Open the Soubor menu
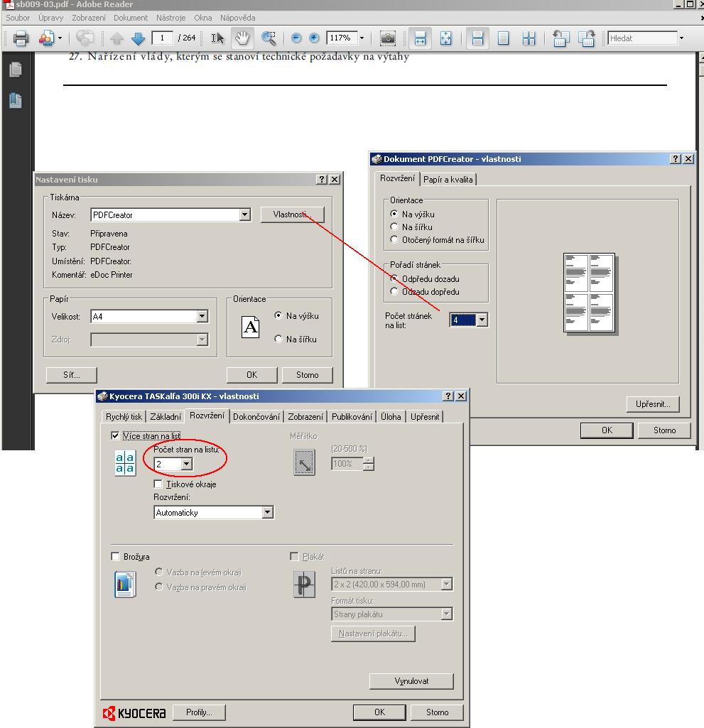 (x=18, y=18)
